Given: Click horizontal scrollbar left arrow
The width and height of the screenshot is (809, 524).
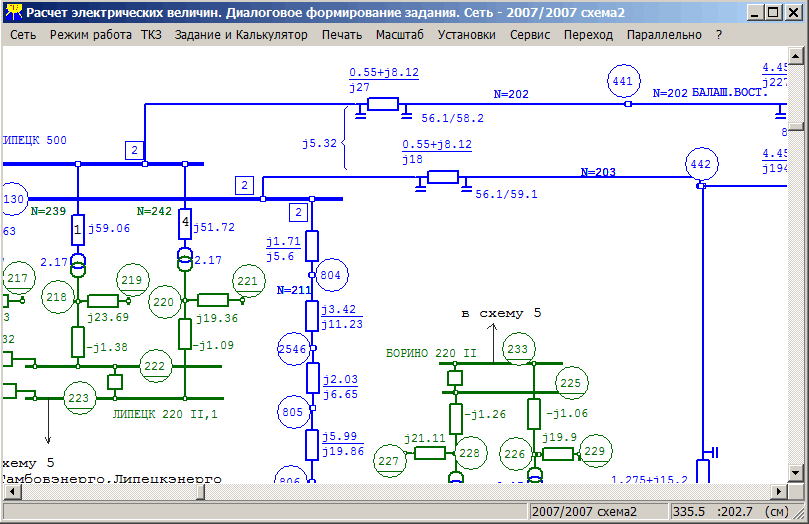Looking at the screenshot, I should coord(9,492).
